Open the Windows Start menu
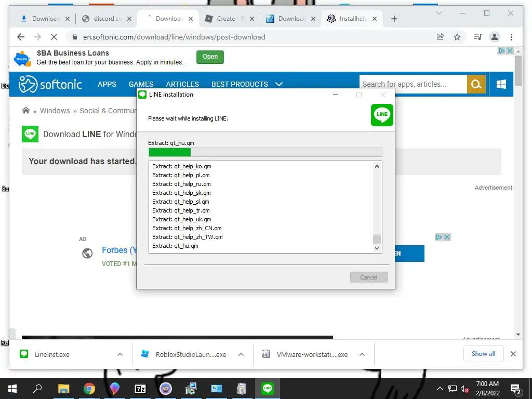This screenshot has width=532, height=399. point(12,389)
